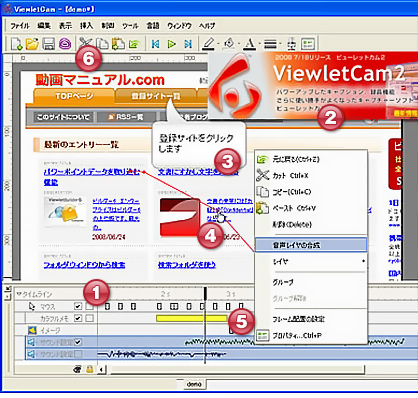Open the ヘルプ menu

[x=207, y=26]
